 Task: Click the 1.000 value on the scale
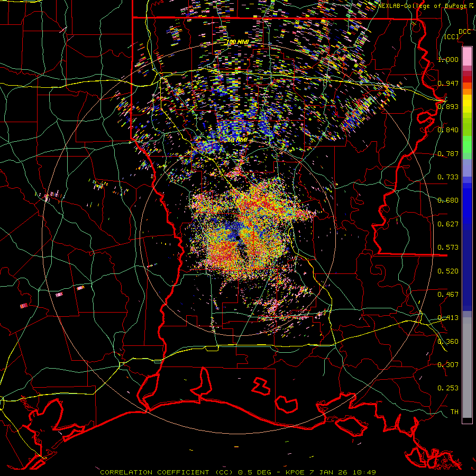tap(448, 59)
